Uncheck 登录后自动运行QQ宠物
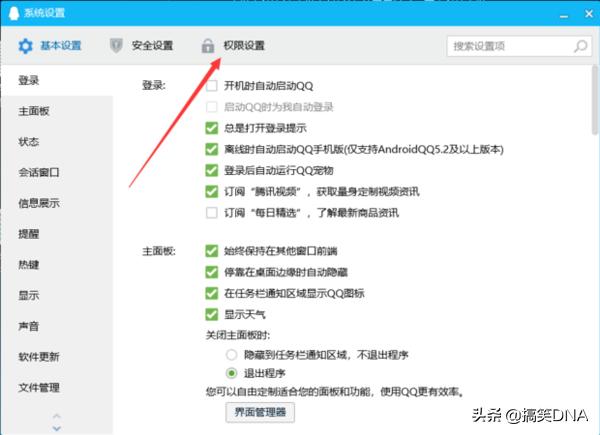Viewport: 600px width, 435px height. (212, 170)
